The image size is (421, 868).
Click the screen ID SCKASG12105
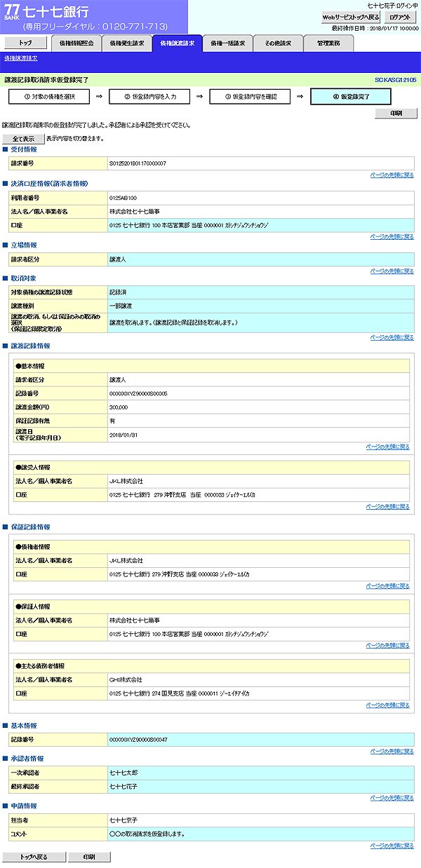tap(395, 81)
